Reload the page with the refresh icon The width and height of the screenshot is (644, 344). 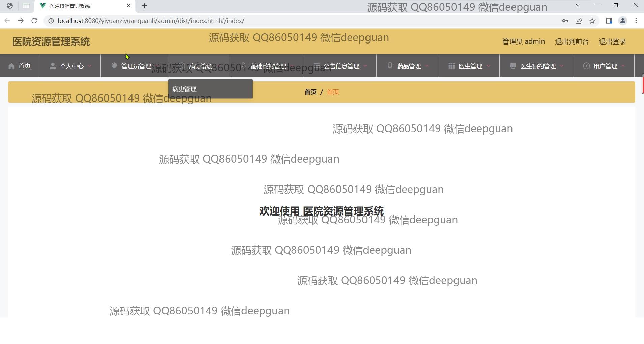point(34,21)
